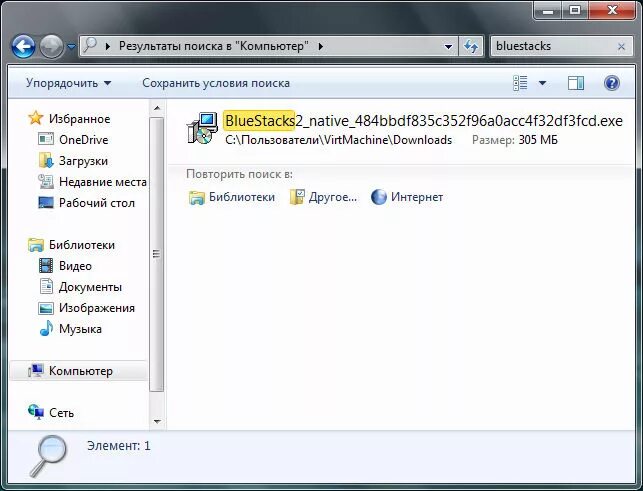The image size is (643, 491).
Task: Open recent pages dropdown beside nav arrows
Action: tap(71, 47)
